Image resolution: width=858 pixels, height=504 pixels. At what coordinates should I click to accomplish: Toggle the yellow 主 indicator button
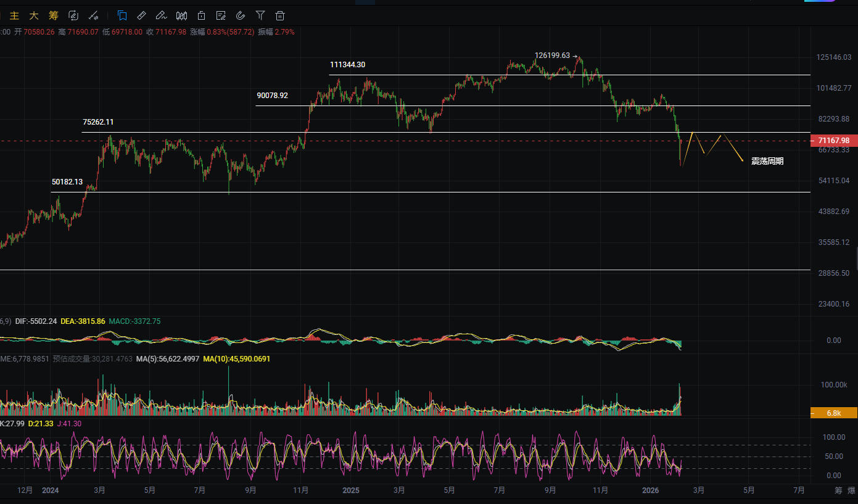[14, 15]
